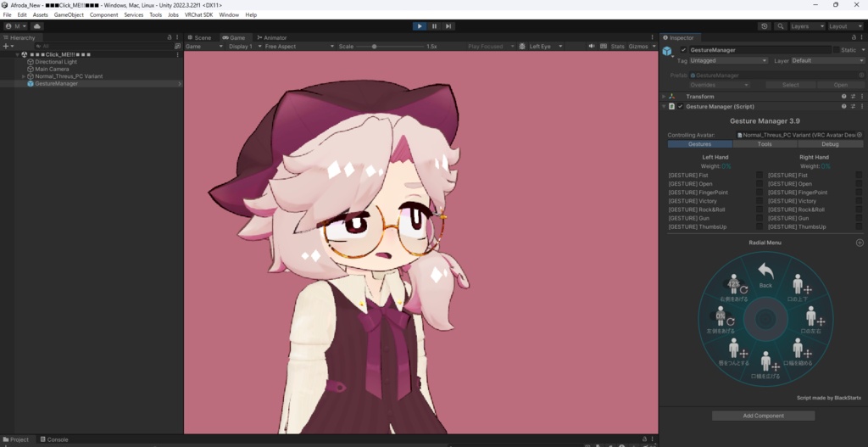This screenshot has height=447, width=868.
Task: Click the GameObject name field GestureManager
Action: pyautogui.click(x=759, y=50)
